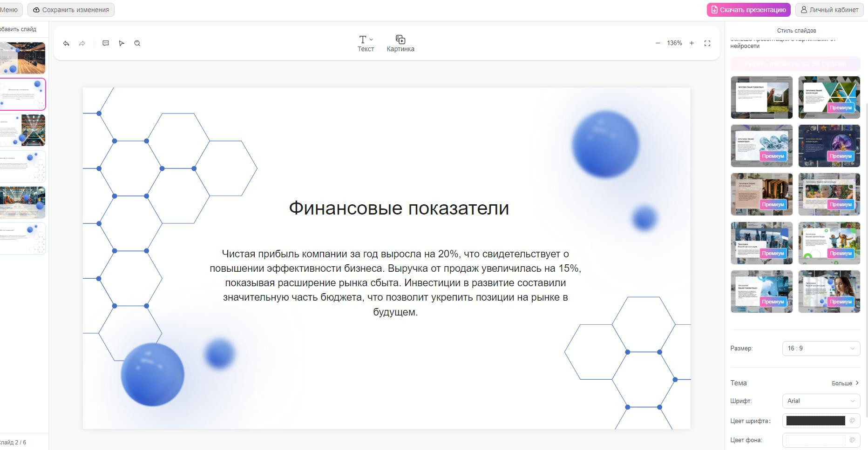The height and width of the screenshot is (450, 868).
Task: Click the 'Стиль слайдов' panel heading
Action: coord(796,31)
